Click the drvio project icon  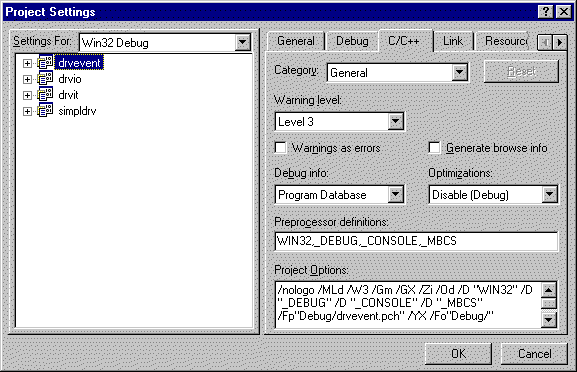coord(45,79)
